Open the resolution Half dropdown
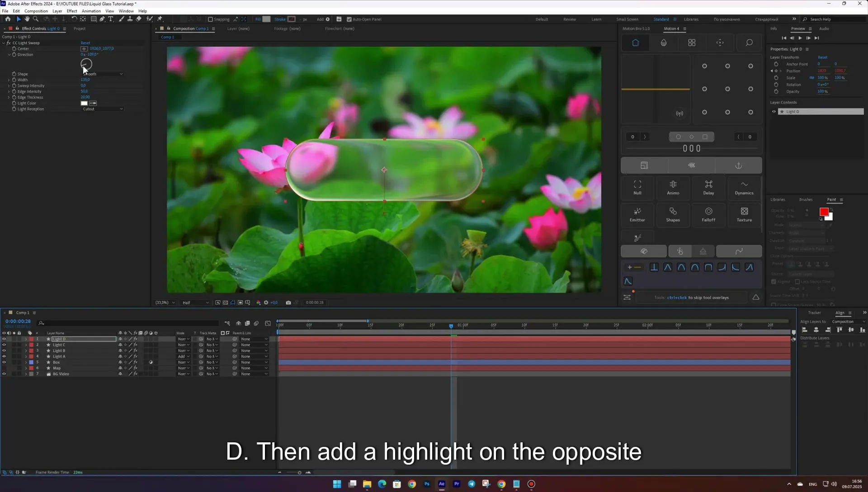868x492 pixels. (195, 303)
